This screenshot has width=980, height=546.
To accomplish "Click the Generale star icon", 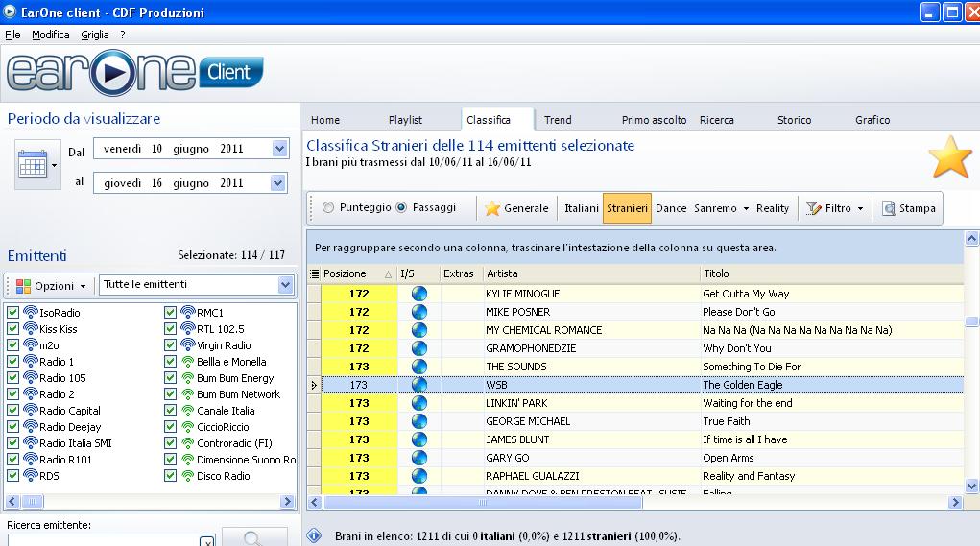I will tap(492, 208).
